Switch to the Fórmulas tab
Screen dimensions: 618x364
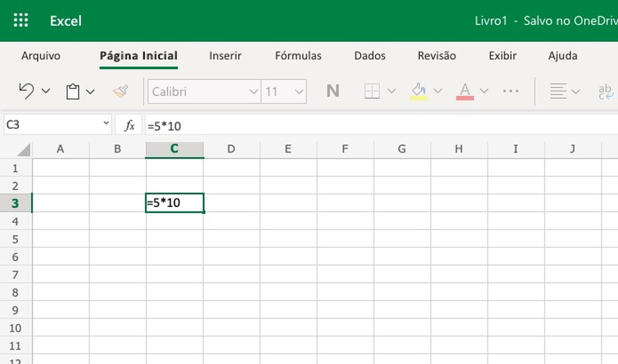(x=298, y=55)
